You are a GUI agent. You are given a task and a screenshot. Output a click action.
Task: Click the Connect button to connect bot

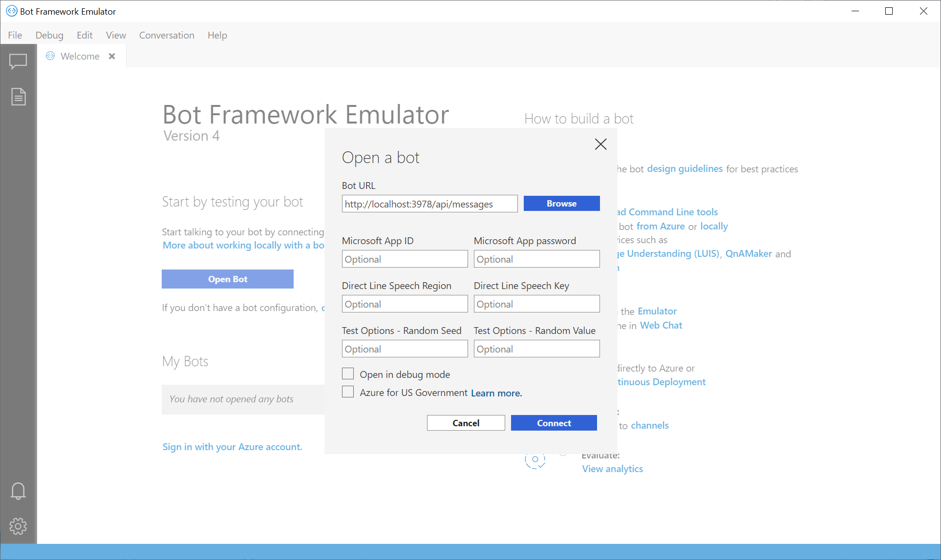(554, 423)
